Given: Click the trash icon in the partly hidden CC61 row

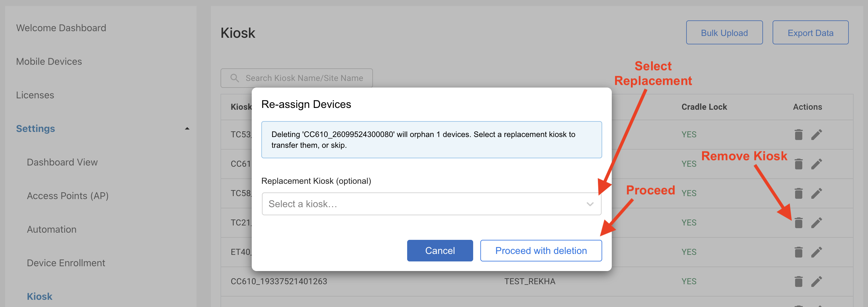Looking at the screenshot, I should point(798,164).
